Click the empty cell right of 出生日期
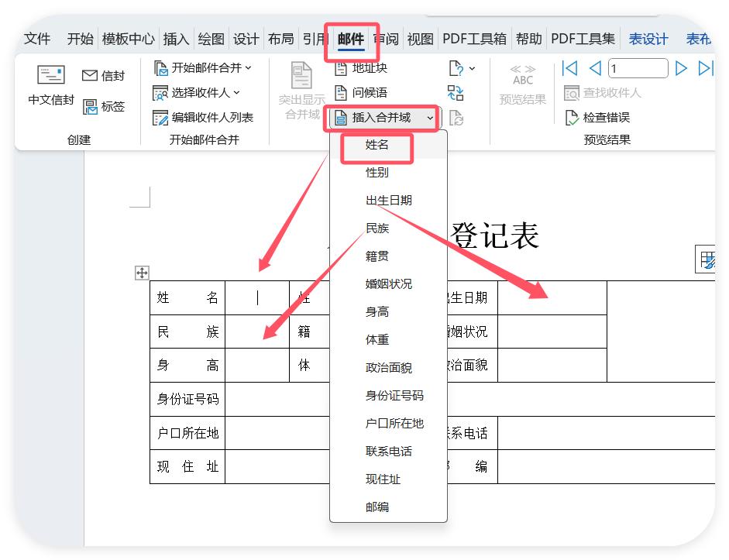 click(x=552, y=298)
